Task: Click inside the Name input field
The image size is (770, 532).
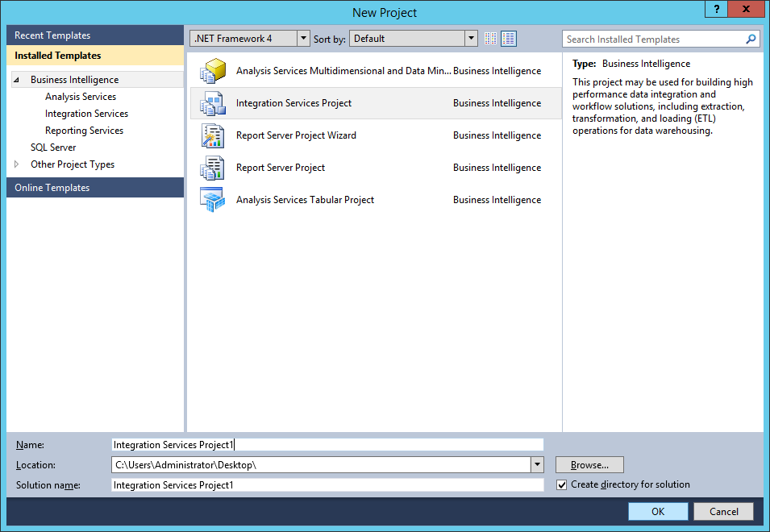Action: pos(323,444)
